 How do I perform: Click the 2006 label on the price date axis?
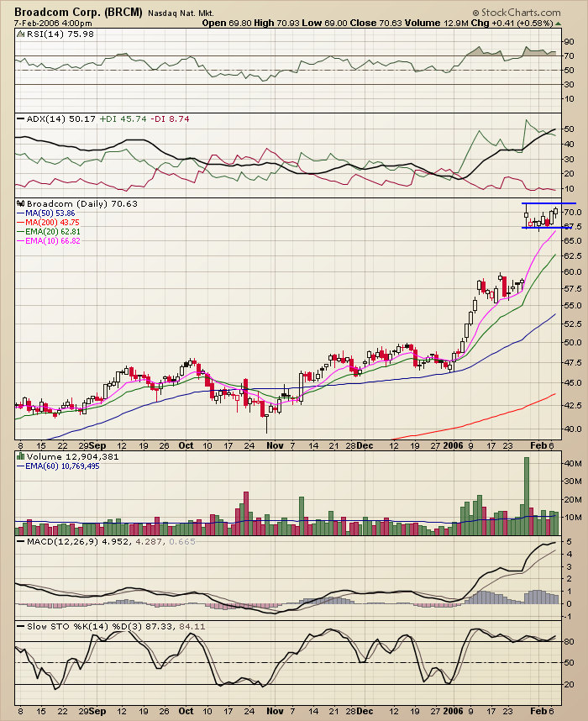[x=453, y=445]
